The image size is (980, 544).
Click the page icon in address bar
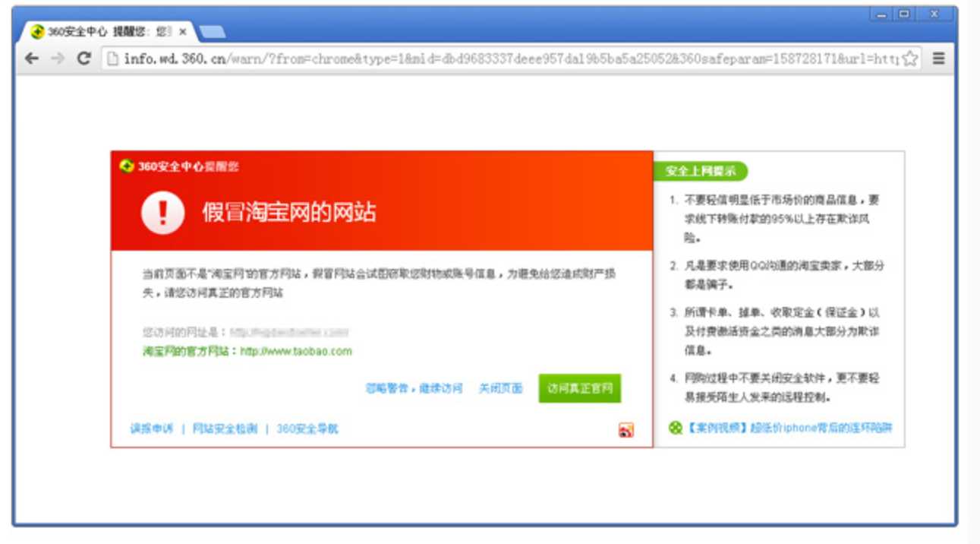(x=112, y=59)
